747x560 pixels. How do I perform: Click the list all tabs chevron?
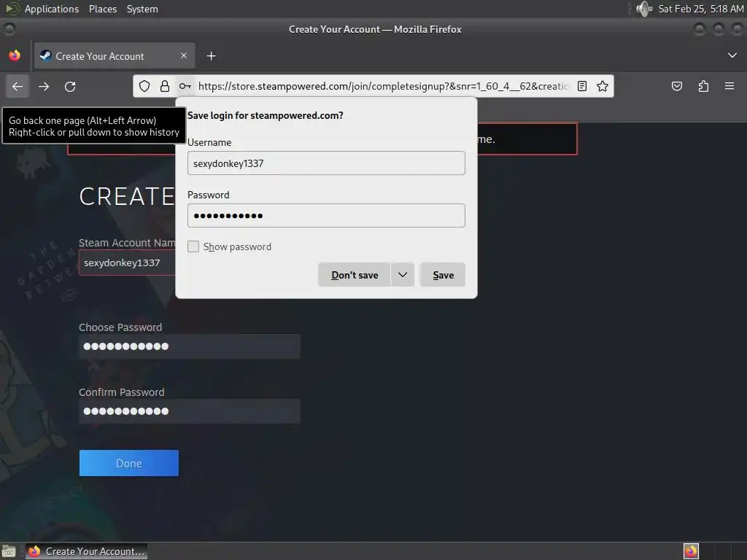click(x=732, y=55)
